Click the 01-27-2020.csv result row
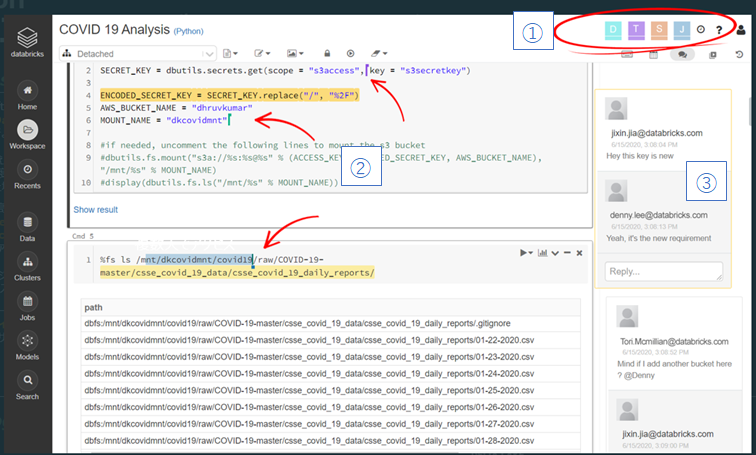 (331, 424)
